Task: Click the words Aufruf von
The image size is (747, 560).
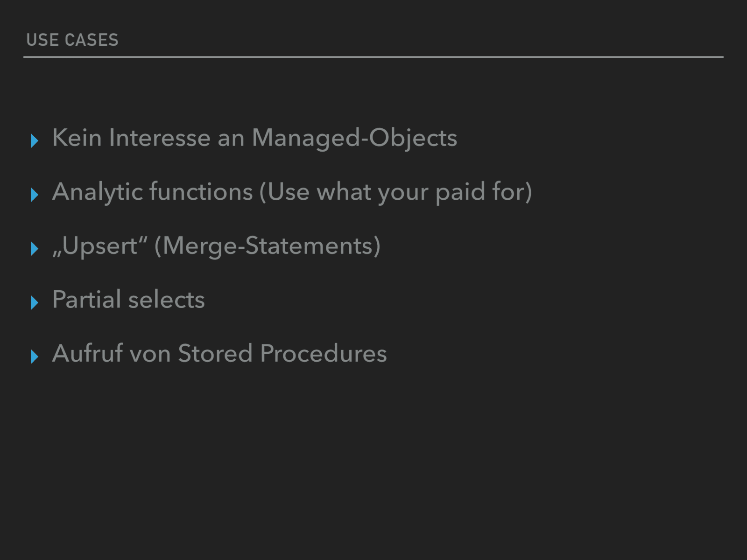Action: click(111, 353)
